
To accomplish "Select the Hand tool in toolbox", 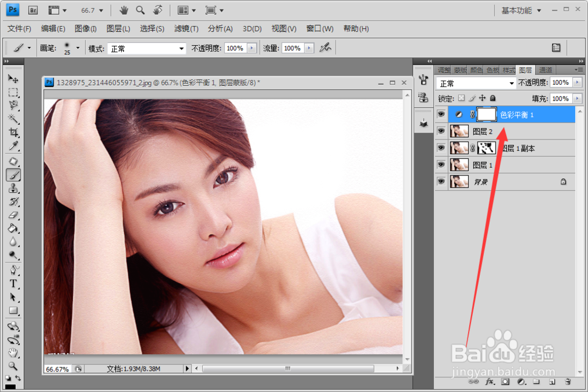I will pyautogui.click(x=13, y=353).
